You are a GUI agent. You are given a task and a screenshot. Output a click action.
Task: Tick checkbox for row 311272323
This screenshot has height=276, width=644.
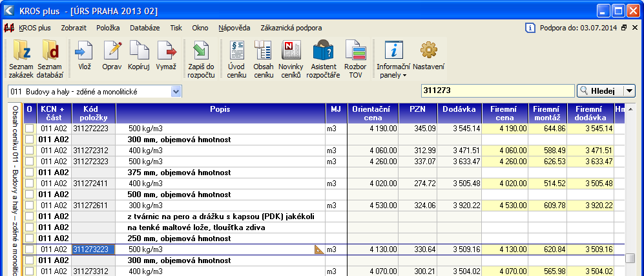29,162
